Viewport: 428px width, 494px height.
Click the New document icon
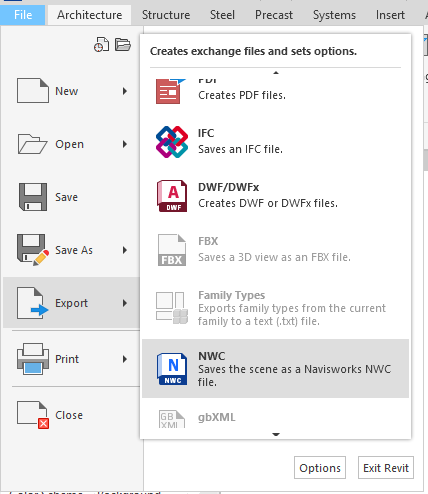tap(33, 91)
